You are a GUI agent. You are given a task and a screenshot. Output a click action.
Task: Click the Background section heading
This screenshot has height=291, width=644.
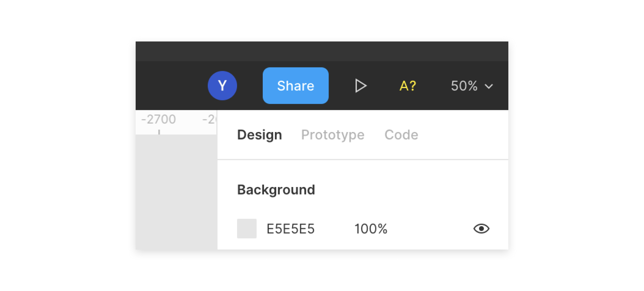276,190
